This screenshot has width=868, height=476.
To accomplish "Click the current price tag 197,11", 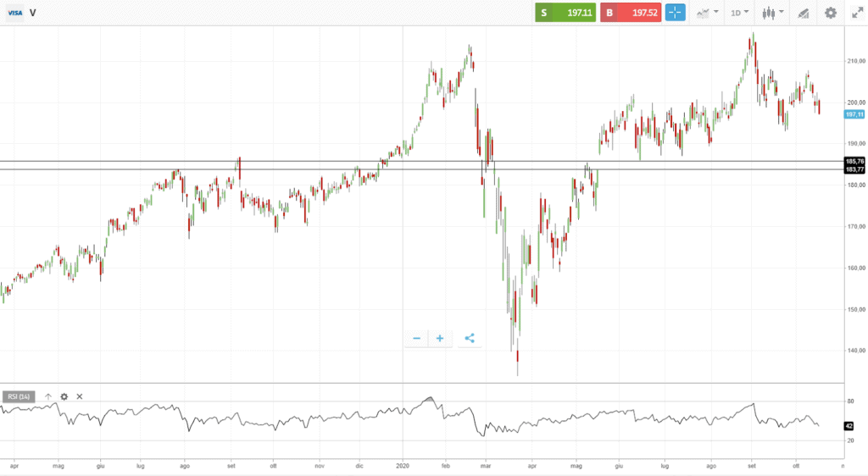I will [x=854, y=114].
